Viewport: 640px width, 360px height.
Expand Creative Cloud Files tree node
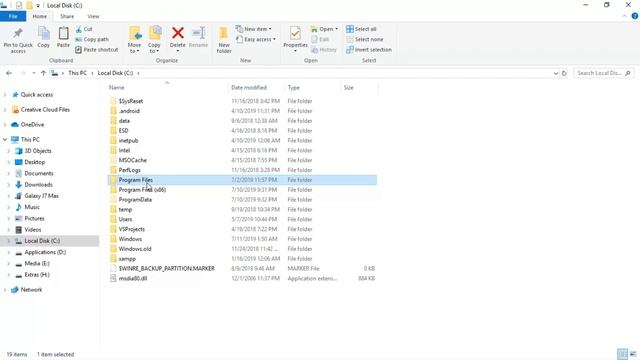pyautogui.click(x=5, y=110)
